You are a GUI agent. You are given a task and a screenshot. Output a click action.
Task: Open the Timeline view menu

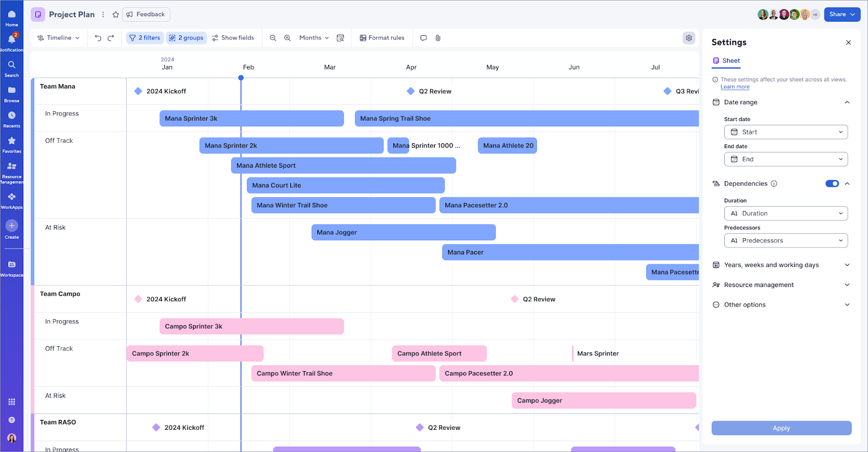coord(59,38)
